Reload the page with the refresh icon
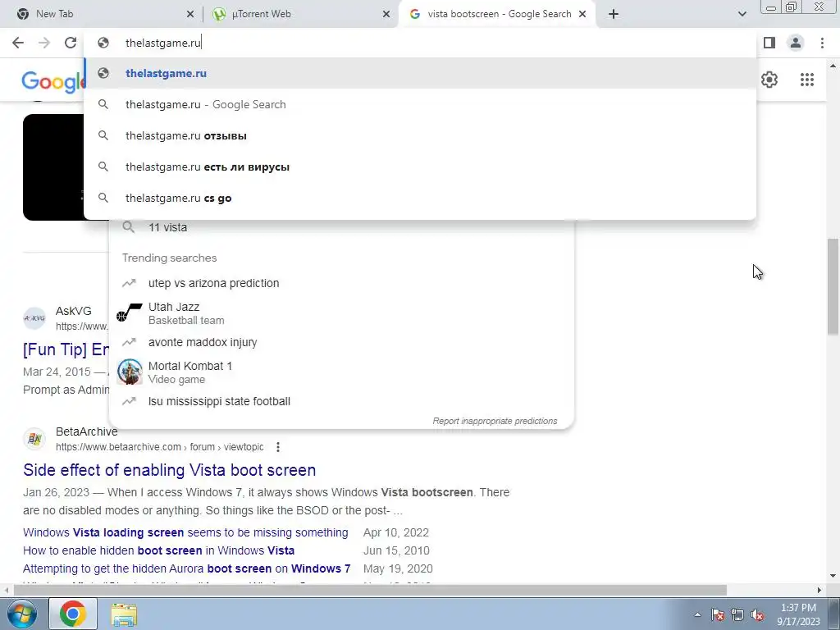Screen dimensions: 840x630 point(71,43)
